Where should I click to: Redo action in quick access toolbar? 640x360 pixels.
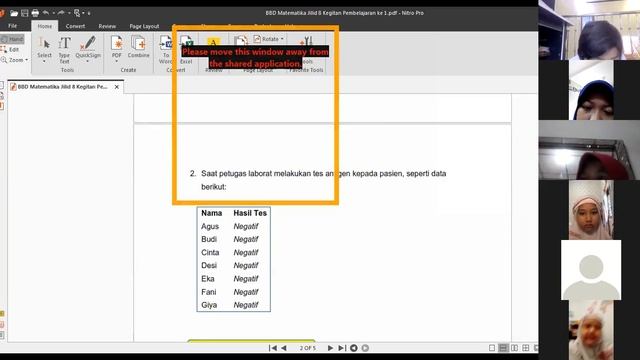(x=61, y=13)
